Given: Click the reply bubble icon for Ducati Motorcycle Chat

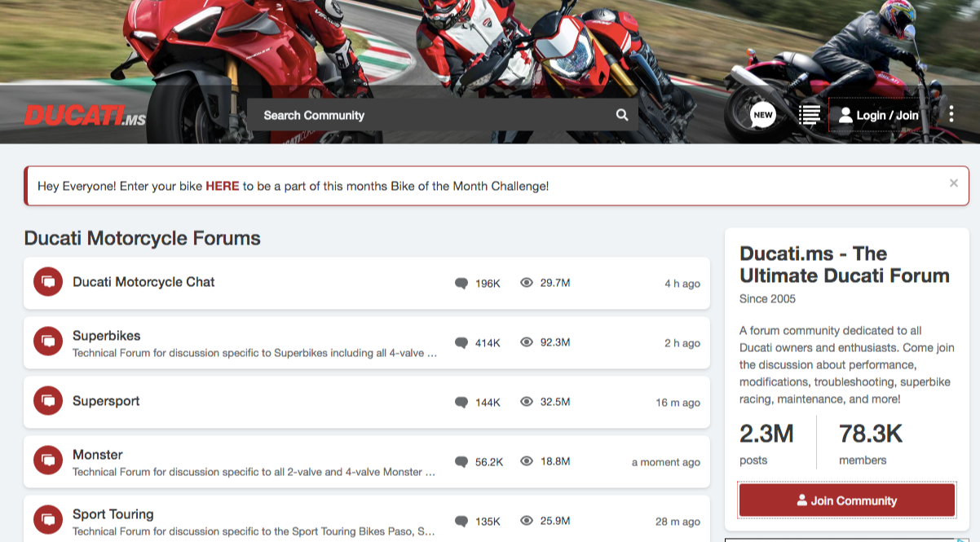Looking at the screenshot, I should point(461,284).
